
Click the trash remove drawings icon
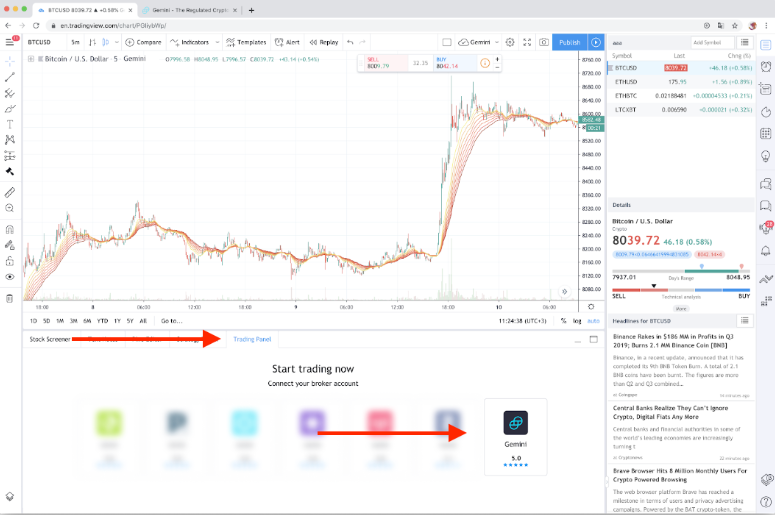click(x=9, y=298)
